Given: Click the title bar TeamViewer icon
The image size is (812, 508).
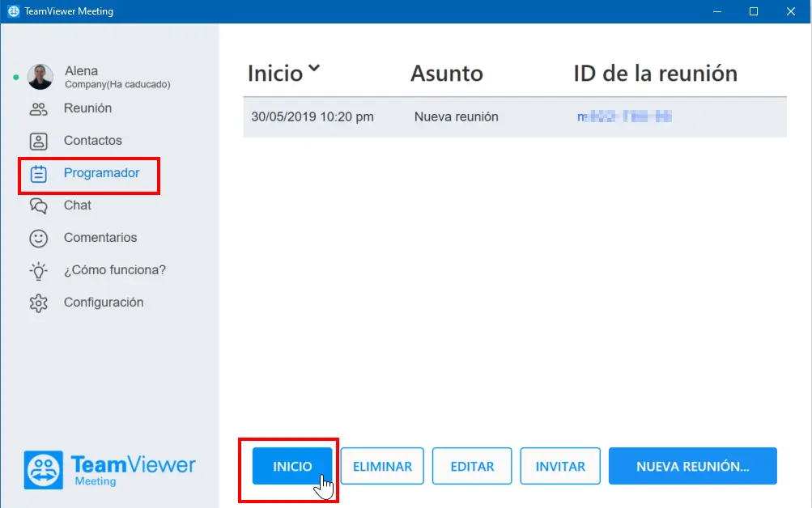Looking at the screenshot, I should click(x=14, y=11).
